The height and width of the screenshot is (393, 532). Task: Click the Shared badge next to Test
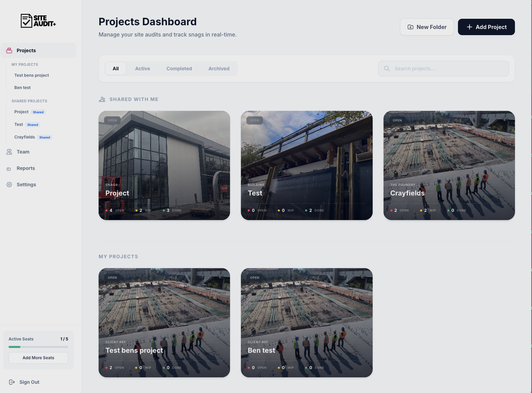32,125
